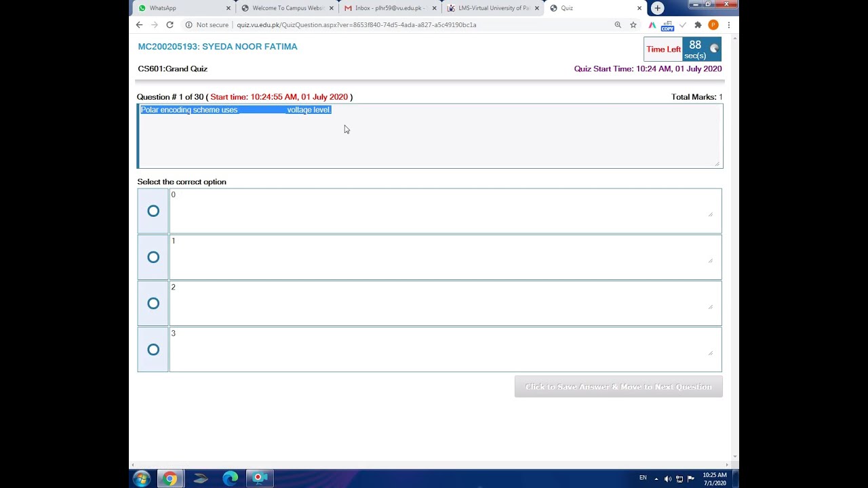Click the Polar encoding question text area
This screenshot has height=488, width=868.
pos(430,136)
